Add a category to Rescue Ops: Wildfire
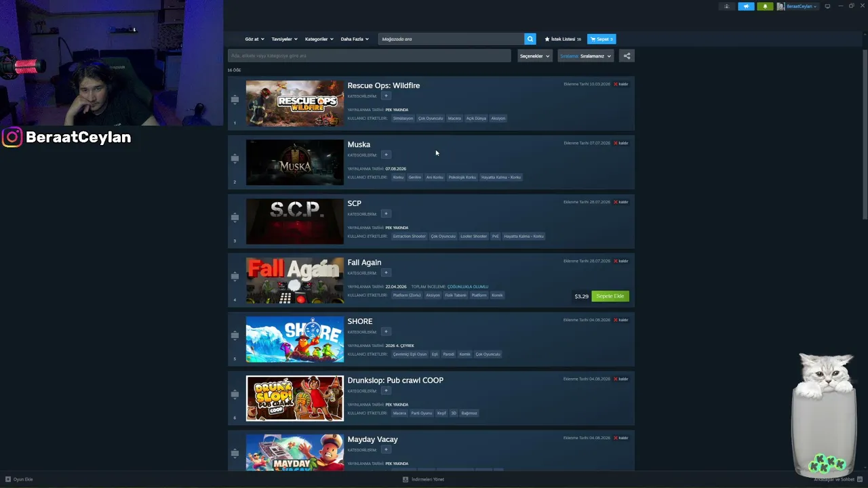 (386, 96)
